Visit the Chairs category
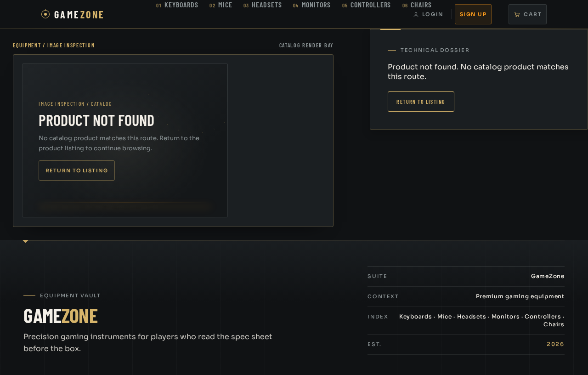 417,5
